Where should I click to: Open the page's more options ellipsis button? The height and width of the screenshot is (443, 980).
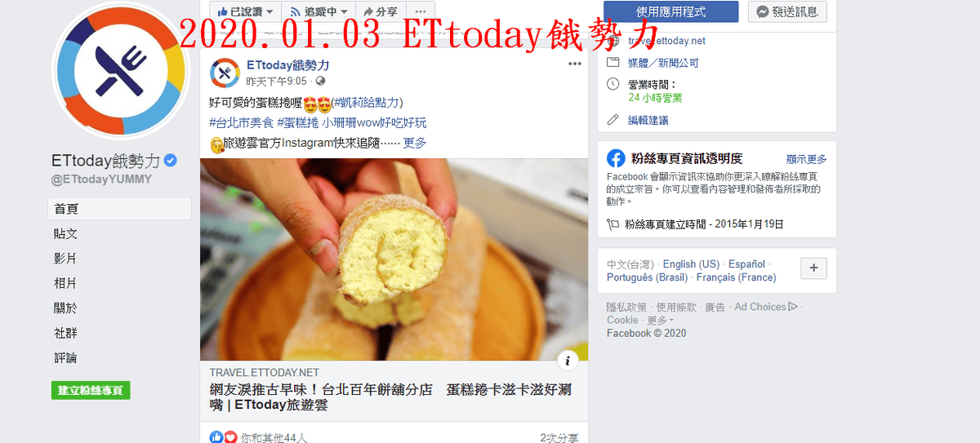(420, 11)
